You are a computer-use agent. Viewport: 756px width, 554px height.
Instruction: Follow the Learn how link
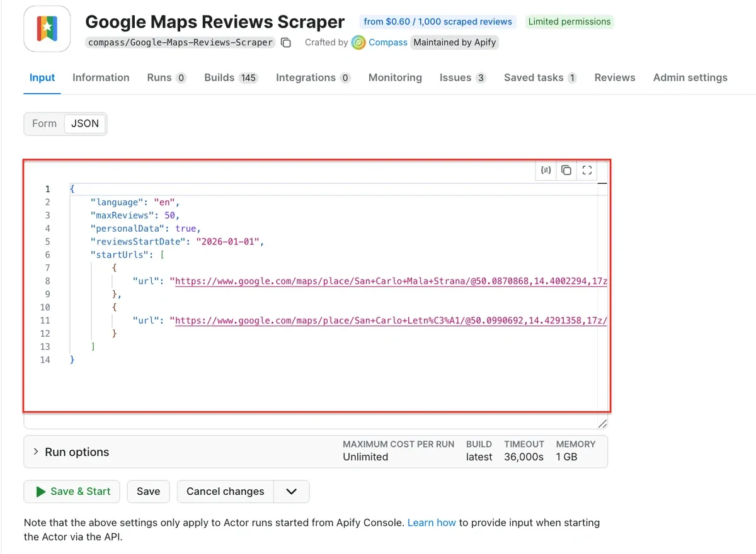click(432, 523)
